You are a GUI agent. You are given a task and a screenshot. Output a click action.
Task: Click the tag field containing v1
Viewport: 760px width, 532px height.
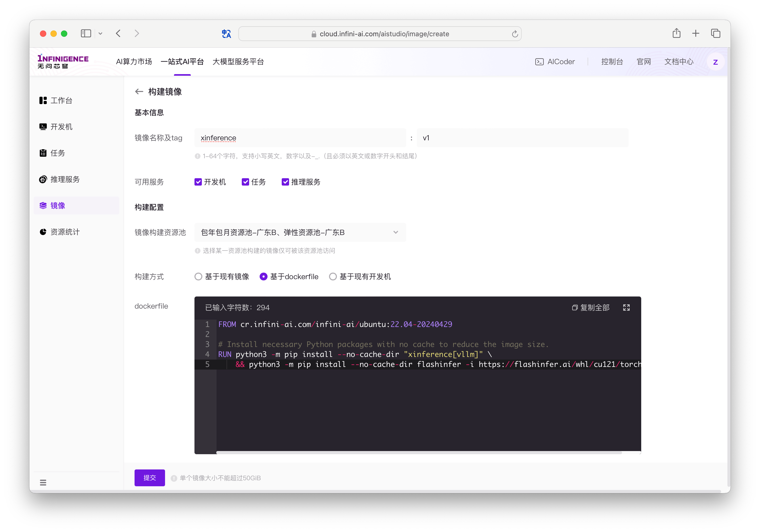click(x=522, y=138)
